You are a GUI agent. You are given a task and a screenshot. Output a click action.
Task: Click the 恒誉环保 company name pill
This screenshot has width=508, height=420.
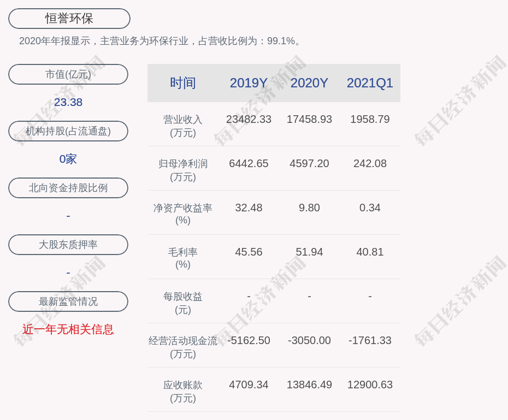click(x=69, y=19)
